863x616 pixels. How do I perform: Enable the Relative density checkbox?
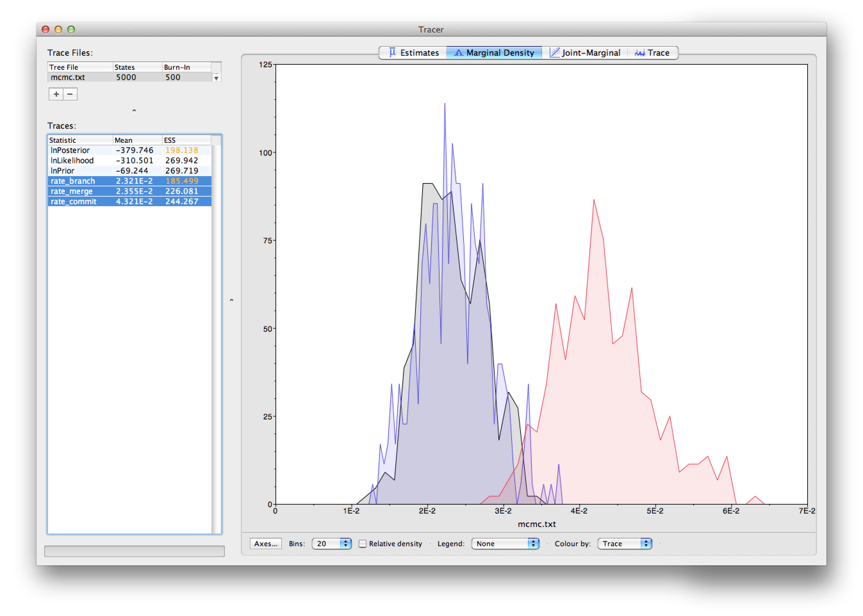click(362, 544)
